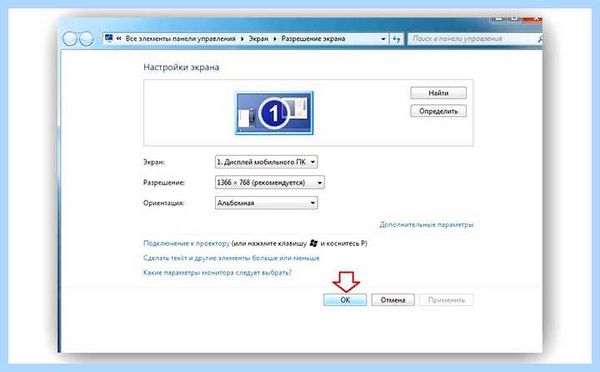Open 'Сделать текст и другие элементы больше' link
Screen dimensions: 600x372
231,258
